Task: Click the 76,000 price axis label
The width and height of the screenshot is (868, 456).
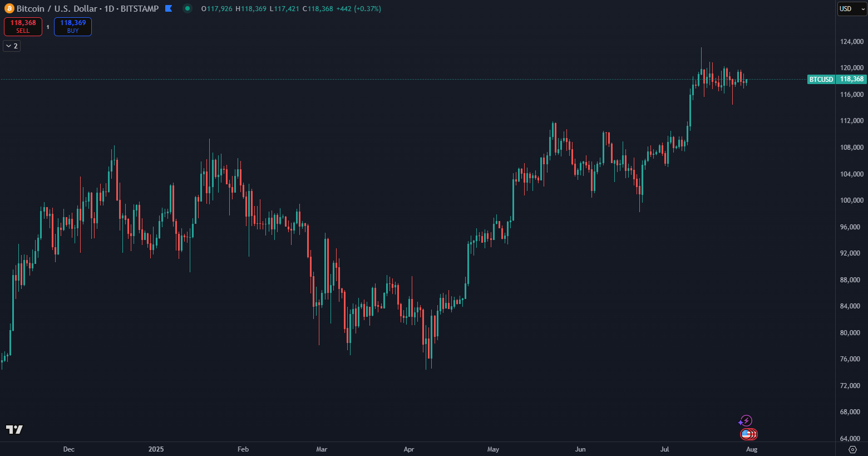Action: coord(850,359)
